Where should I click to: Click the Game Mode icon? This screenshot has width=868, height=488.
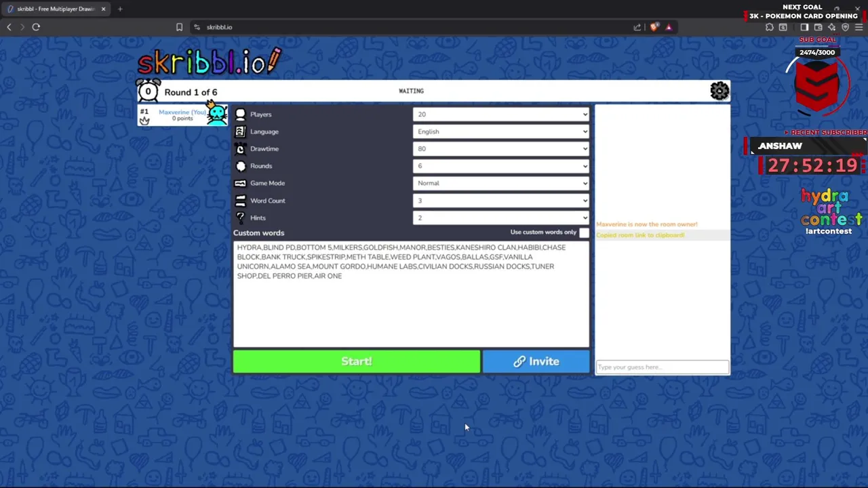point(240,183)
